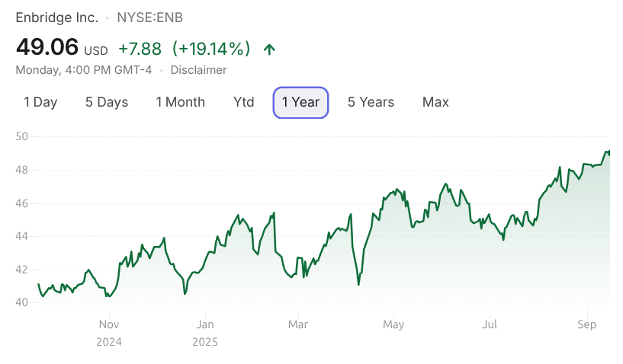Click the 50 y-axis price label

pos(22,136)
